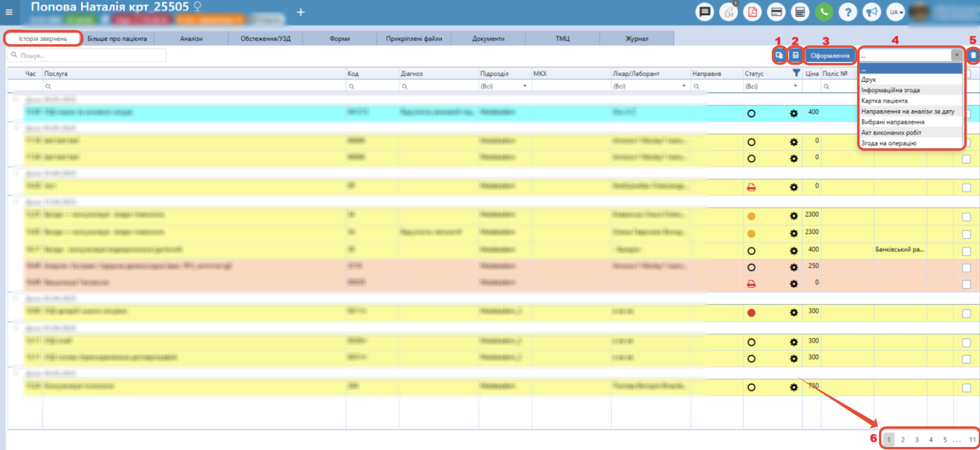
Task: Click the trash delete icon
Action: (973, 55)
